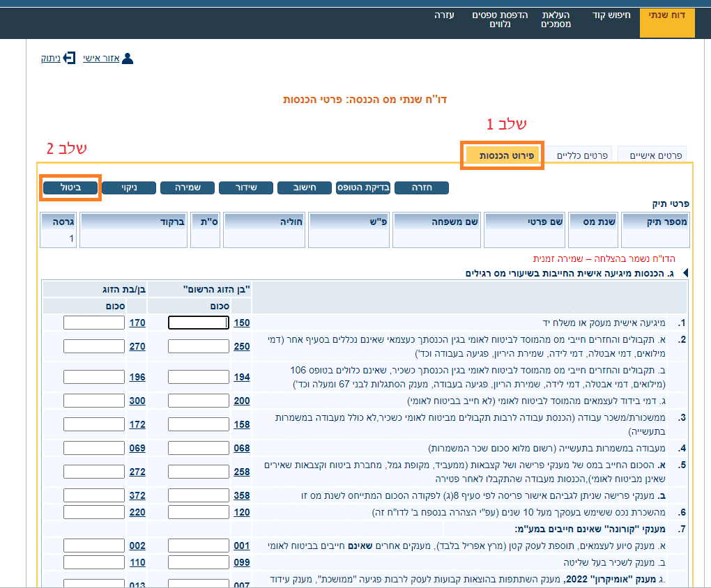Click the field code 150 link
The image size is (711, 588).
tap(241, 323)
